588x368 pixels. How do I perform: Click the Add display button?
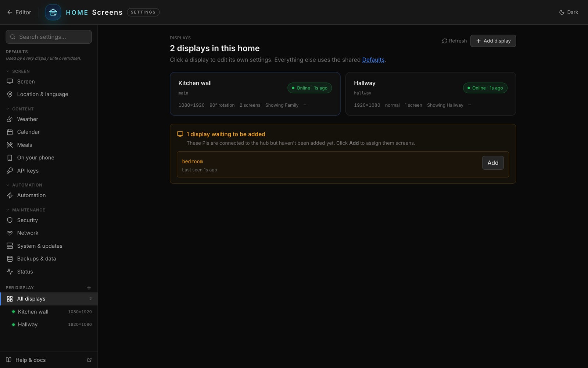[x=493, y=41]
